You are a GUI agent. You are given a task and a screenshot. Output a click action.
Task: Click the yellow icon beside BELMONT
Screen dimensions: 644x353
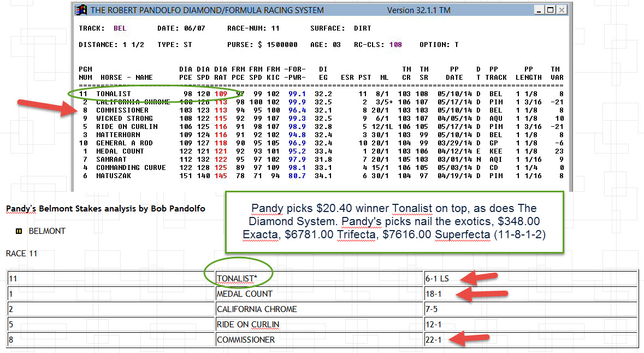19,231
